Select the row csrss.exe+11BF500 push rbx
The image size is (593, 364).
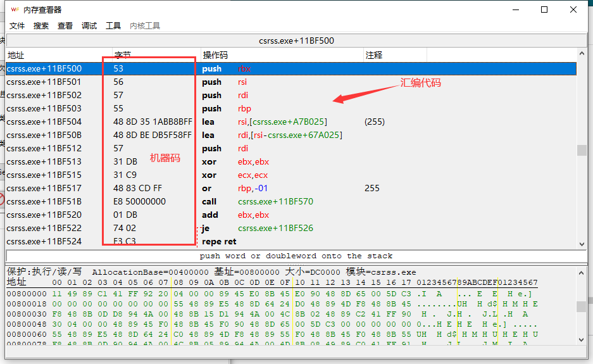tap(291, 68)
